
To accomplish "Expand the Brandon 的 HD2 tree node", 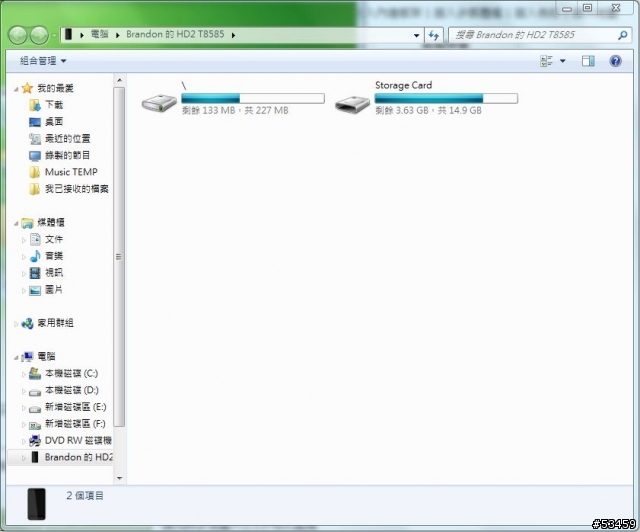I will [x=24, y=458].
